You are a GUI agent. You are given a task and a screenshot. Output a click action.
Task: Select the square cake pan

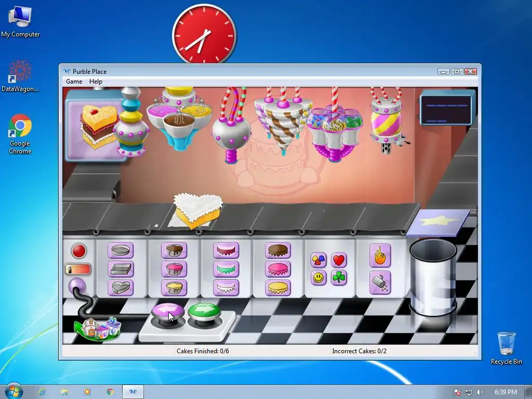click(x=121, y=270)
